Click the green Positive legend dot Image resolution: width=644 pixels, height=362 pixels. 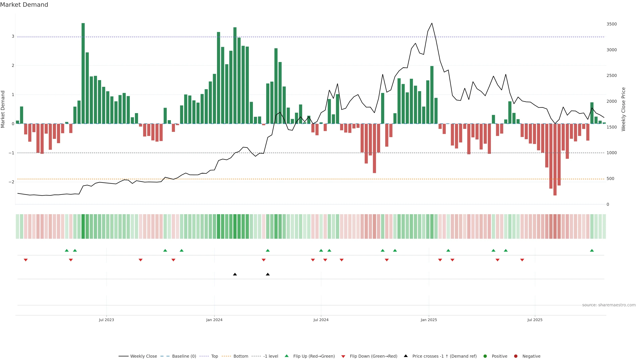pyautogui.click(x=485, y=356)
